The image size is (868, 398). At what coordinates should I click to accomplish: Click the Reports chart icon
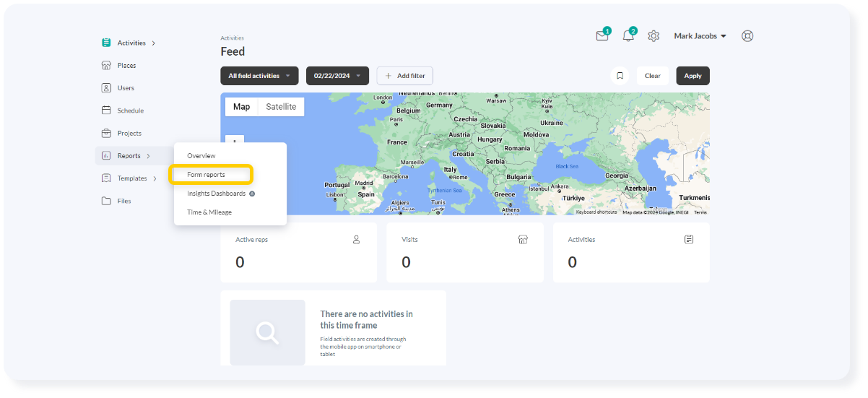coord(106,155)
